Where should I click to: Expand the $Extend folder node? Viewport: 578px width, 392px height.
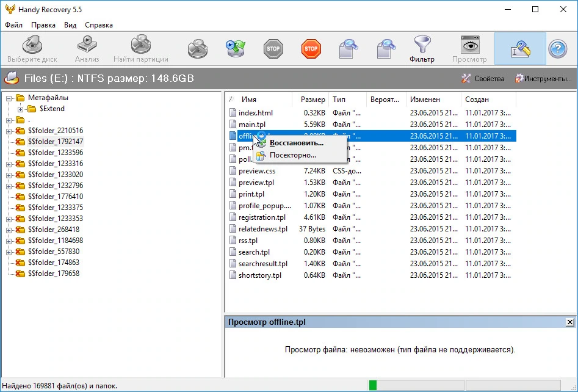(x=21, y=109)
